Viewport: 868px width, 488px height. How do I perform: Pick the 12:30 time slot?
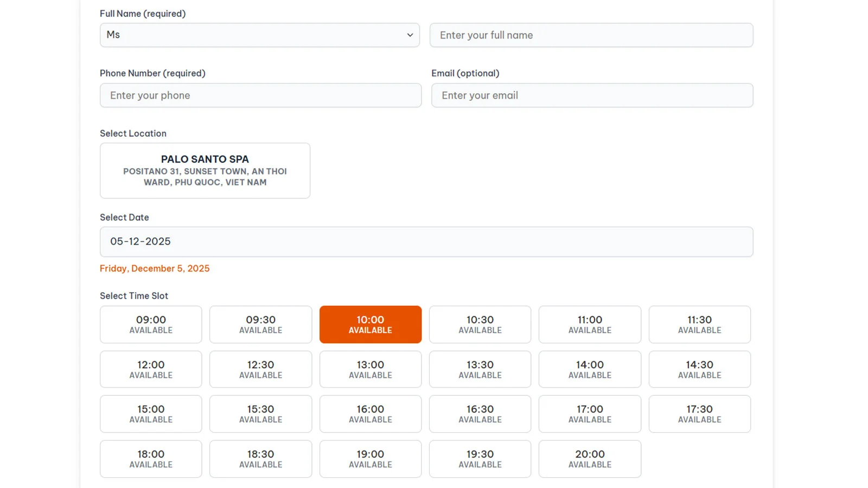click(x=260, y=369)
